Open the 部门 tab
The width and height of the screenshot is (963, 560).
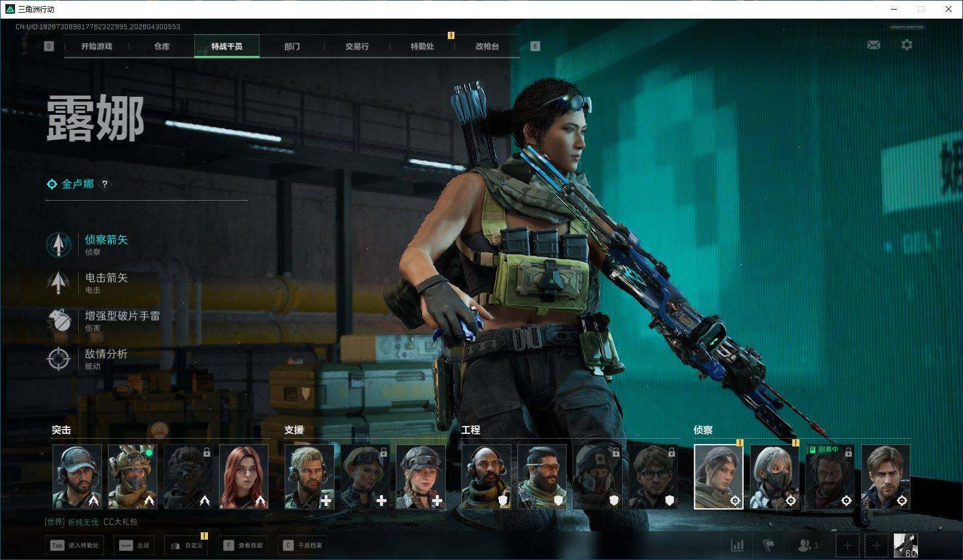pos(292,46)
